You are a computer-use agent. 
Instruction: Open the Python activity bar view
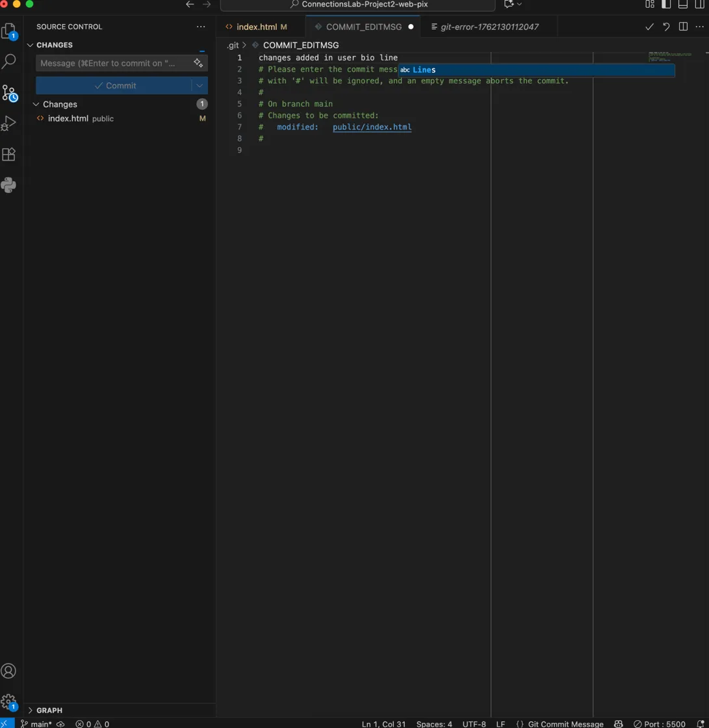click(x=8, y=185)
